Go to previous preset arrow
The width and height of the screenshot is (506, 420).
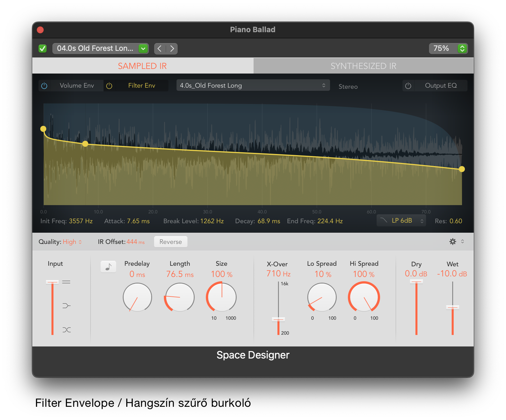[x=160, y=49]
